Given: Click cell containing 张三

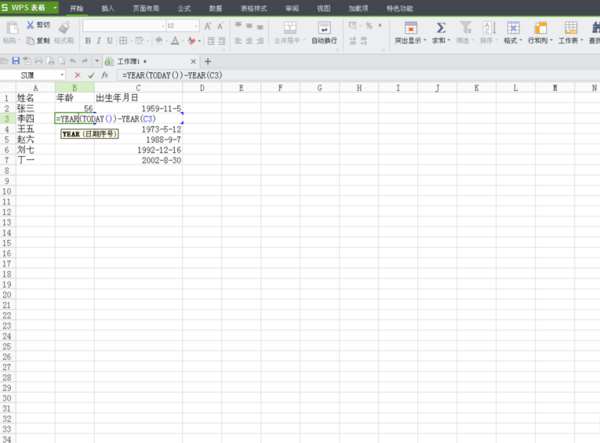Looking at the screenshot, I should click(x=35, y=109).
